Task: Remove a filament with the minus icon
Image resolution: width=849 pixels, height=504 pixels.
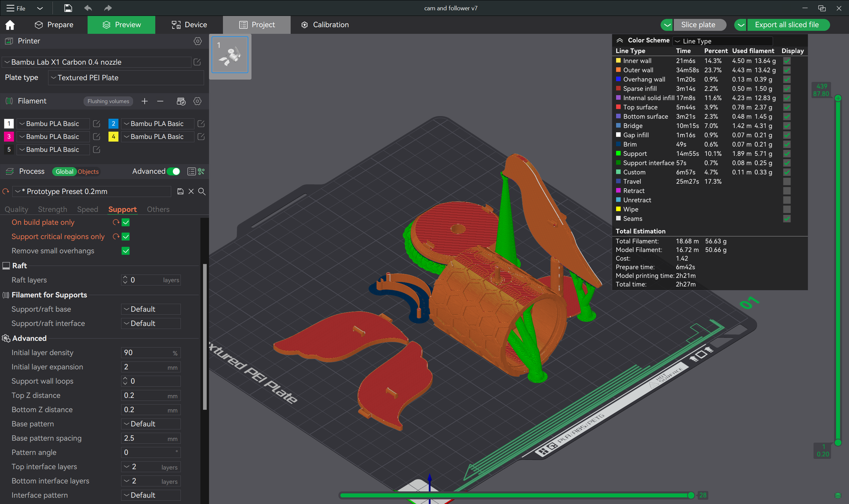Action: (x=160, y=101)
